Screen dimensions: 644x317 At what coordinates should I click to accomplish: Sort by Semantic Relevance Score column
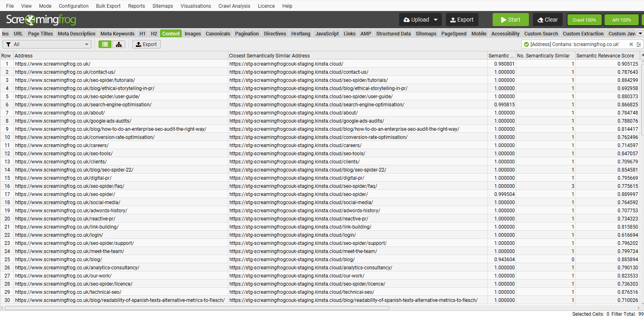click(605, 56)
